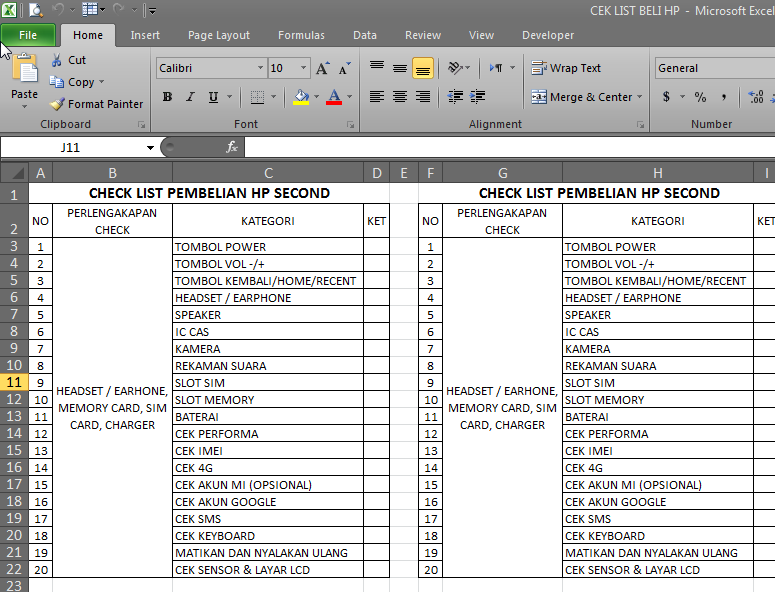The width and height of the screenshot is (775, 592).
Task: Toggle Bold formatting
Action: [x=168, y=97]
